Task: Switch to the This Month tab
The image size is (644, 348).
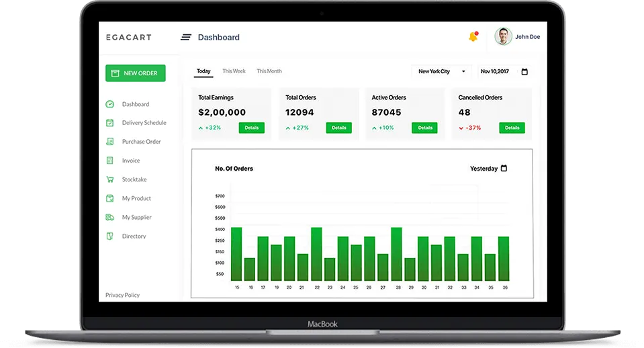Action: 269,71
